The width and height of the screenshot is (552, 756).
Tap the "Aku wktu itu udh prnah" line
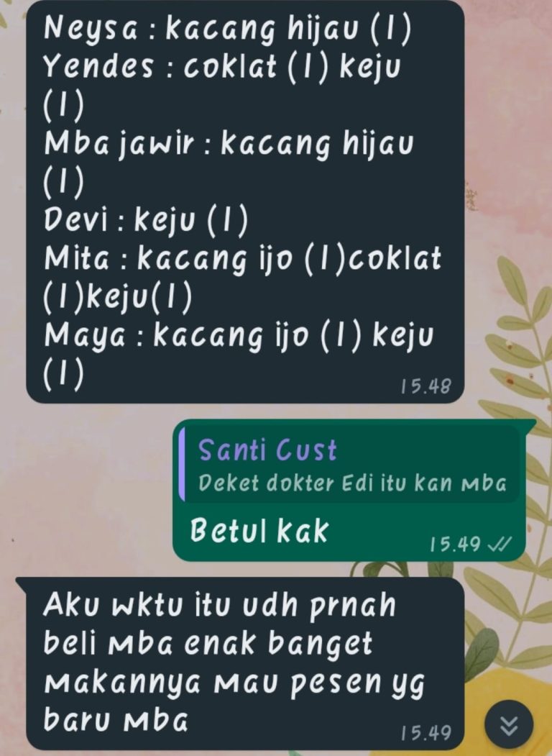(x=219, y=605)
